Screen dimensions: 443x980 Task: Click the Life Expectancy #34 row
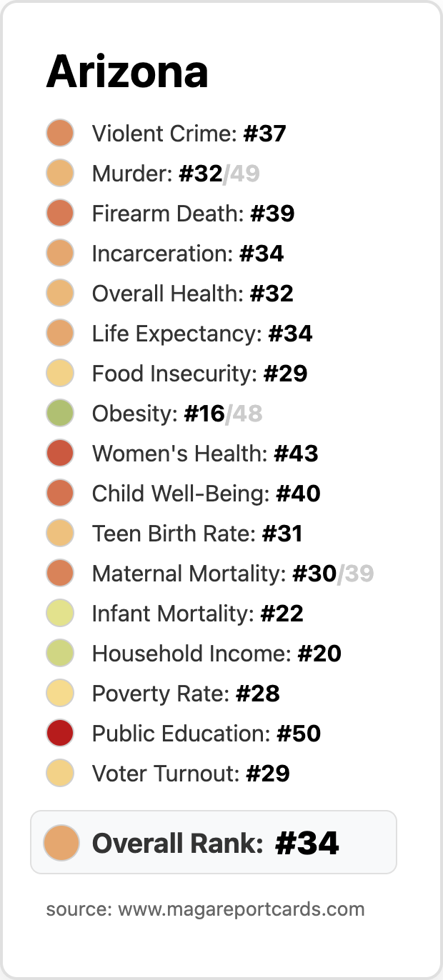click(x=179, y=334)
